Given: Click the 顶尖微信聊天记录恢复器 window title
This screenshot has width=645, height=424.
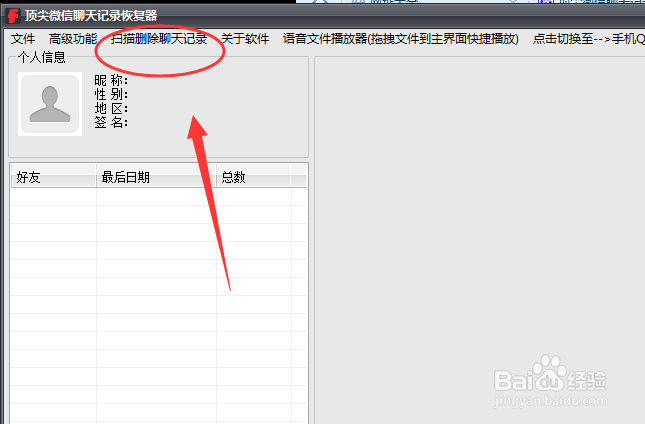Looking at the screenshot, I should 91,16.
